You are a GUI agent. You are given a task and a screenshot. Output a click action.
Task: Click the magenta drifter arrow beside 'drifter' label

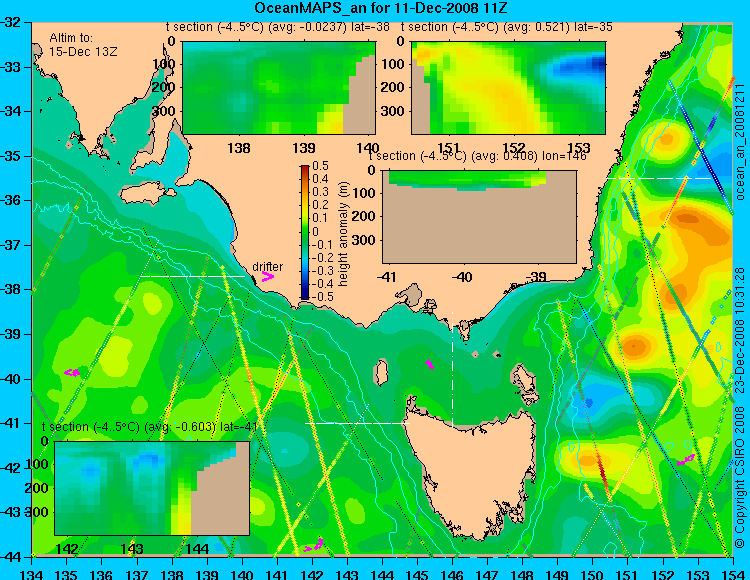click(267, 276)
